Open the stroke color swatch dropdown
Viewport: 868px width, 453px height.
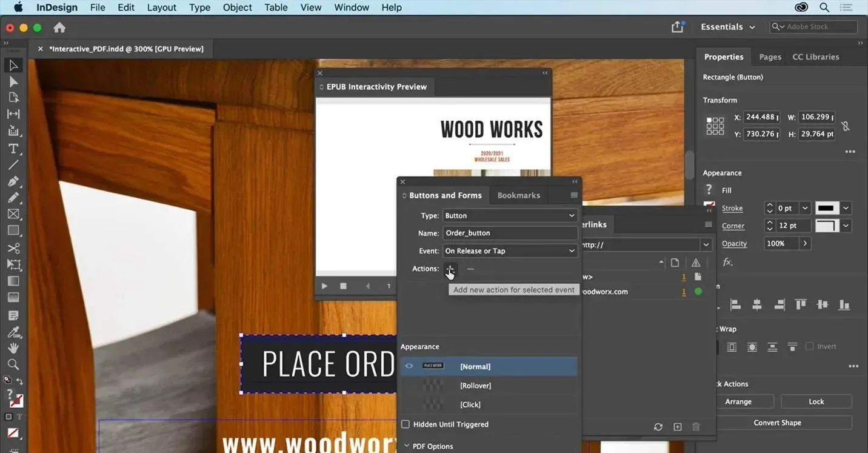click(845, 208)
